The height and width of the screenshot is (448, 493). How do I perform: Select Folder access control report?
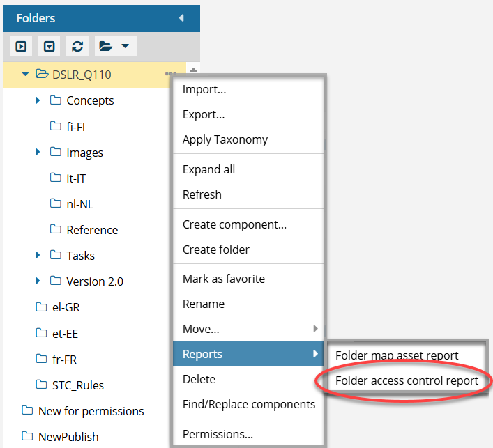(407, 380)
